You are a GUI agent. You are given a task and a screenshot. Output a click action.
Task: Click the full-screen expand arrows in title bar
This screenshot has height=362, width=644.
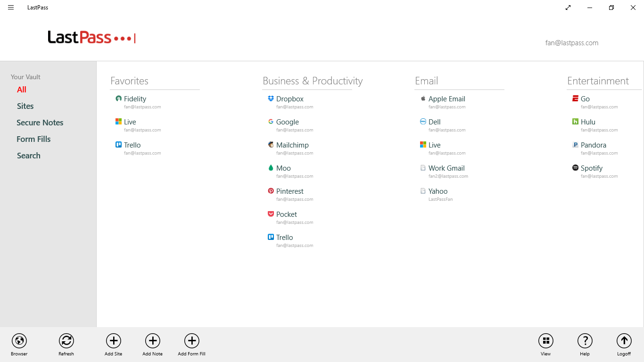tap(568, 8)
